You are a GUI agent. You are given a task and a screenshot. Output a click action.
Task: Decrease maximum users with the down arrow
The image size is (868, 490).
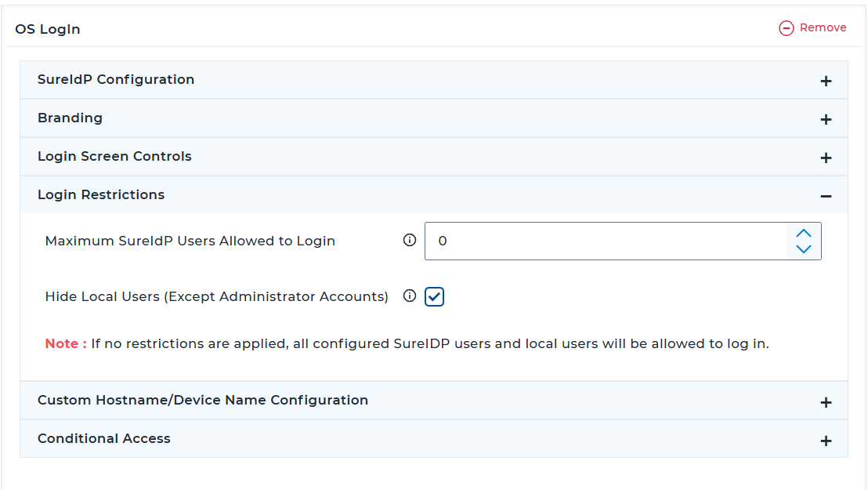click(x=803, y=249)
